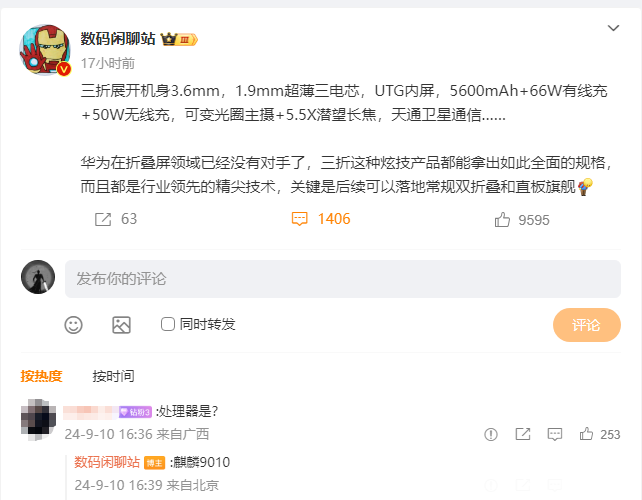Image resolution: width=642 pixels, height=500 pixels.
Task: Expand the post options chevron menu
Action: (x=613, y=28)
